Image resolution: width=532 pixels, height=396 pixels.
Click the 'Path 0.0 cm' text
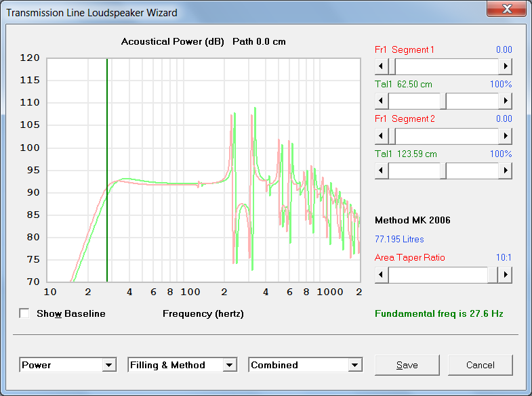pyautogui.click(x=259, y=42)
